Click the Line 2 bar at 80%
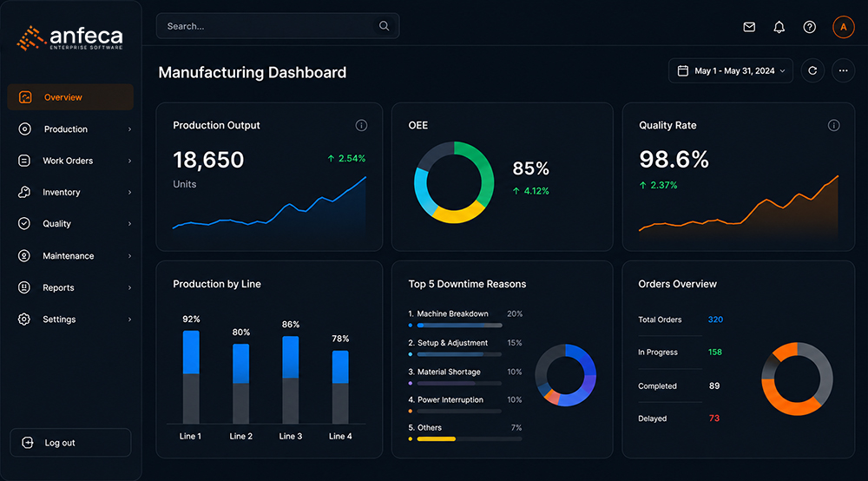The width and height of the screenshot is (868, 481). pyautogui.click(x=240, y=384)
